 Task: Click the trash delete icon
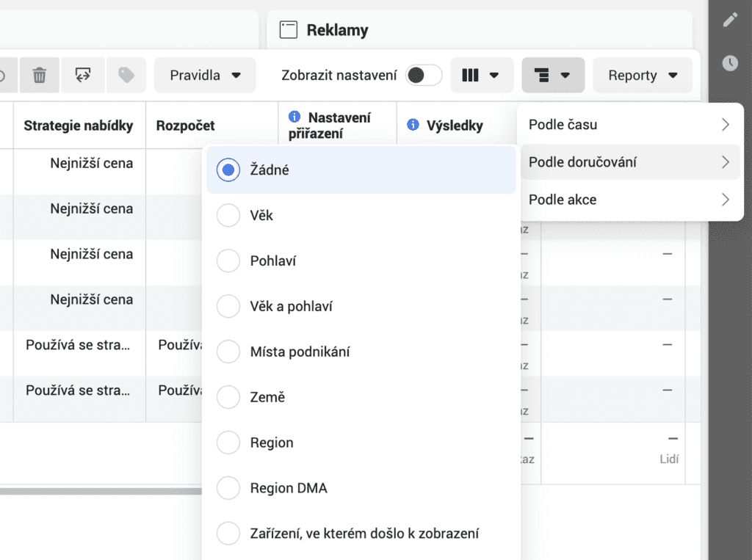[40, 75]
